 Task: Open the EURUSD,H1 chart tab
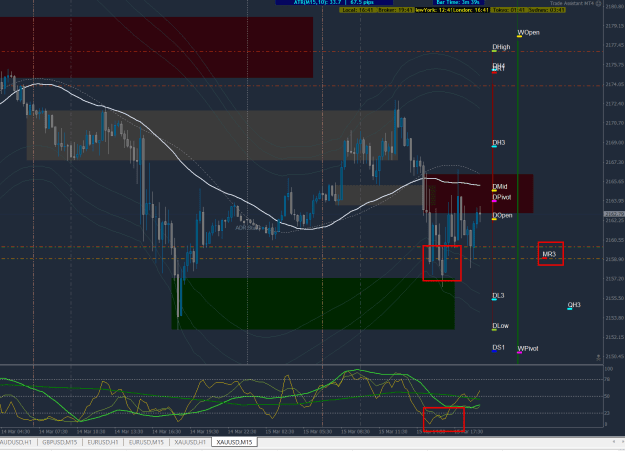[x=103, y=442]
